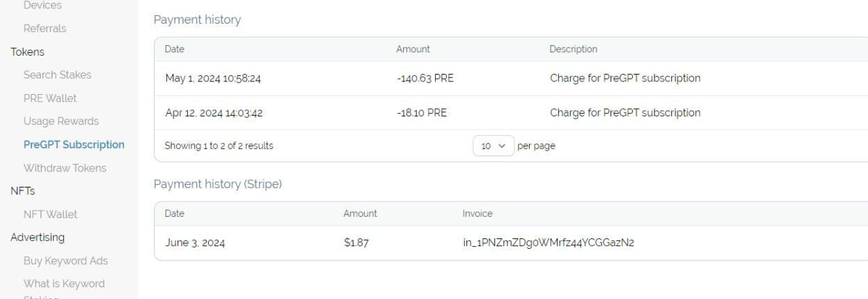Select the NFTs sidebar section
This screenshot has height=299, width=868.
22,191
